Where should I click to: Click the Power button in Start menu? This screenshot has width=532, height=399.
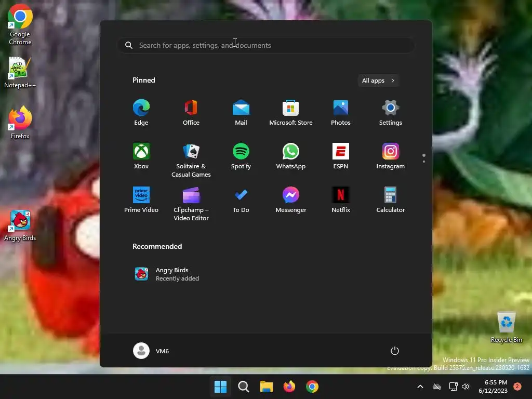pyautogui.click(x=395, y=351)
